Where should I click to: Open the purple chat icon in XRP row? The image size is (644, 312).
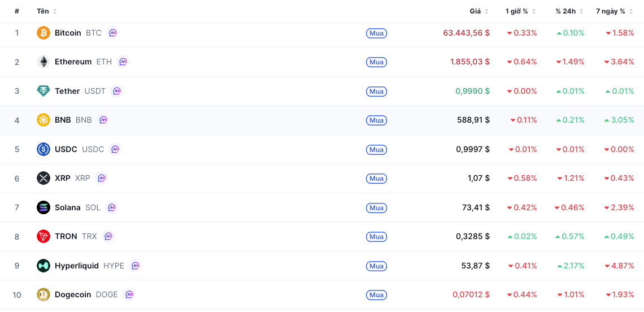click(x=101, y=179)
